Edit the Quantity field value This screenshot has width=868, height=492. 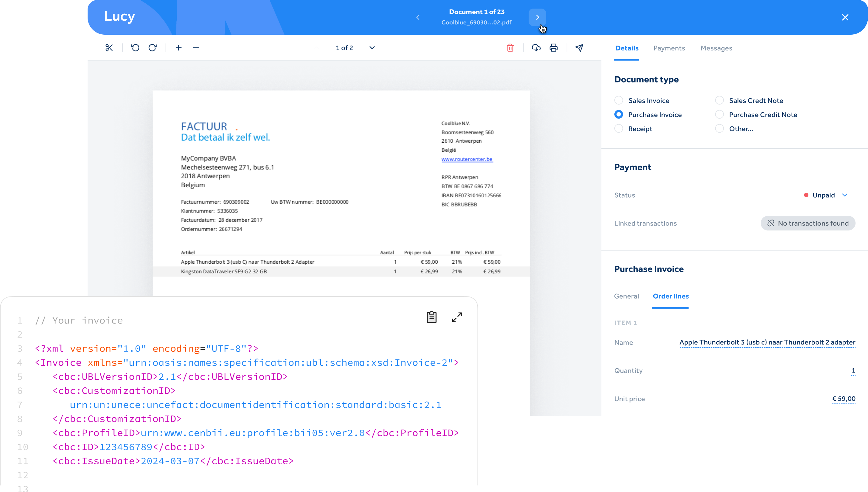(853, 371)
